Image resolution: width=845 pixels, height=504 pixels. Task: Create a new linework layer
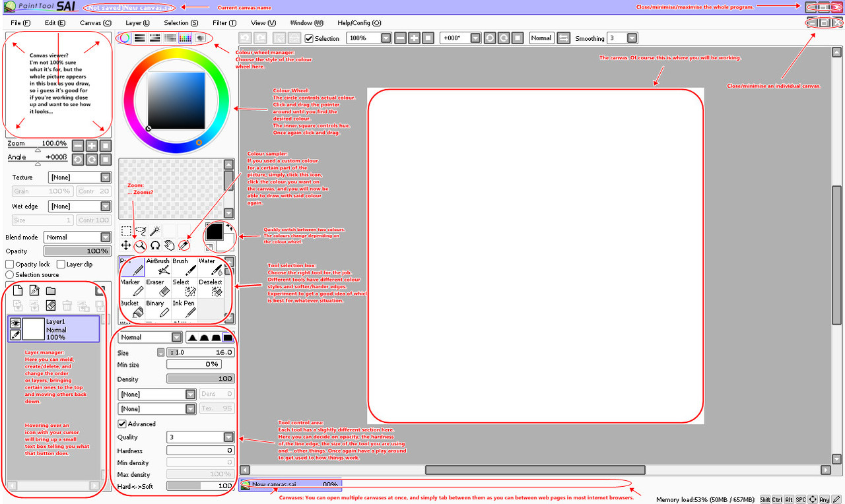click(34, 290)
